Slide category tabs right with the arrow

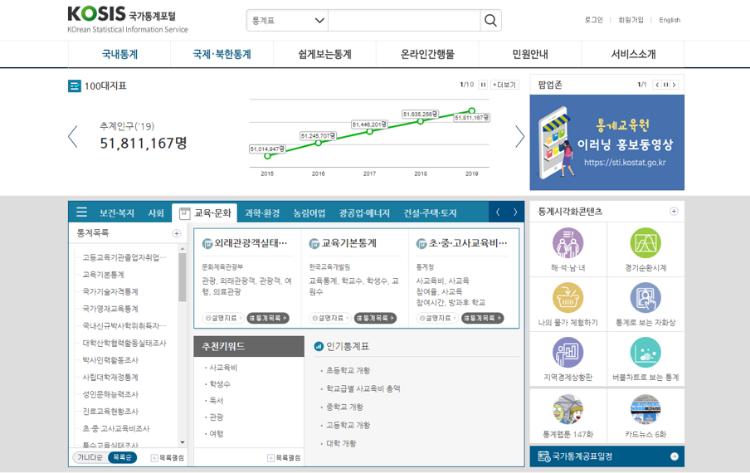[515, 212]
